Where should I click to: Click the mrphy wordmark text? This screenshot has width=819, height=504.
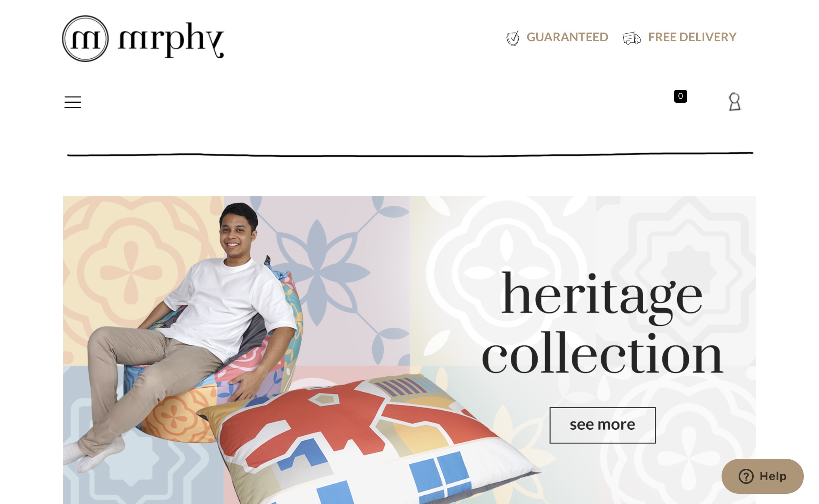coord(171,40)
